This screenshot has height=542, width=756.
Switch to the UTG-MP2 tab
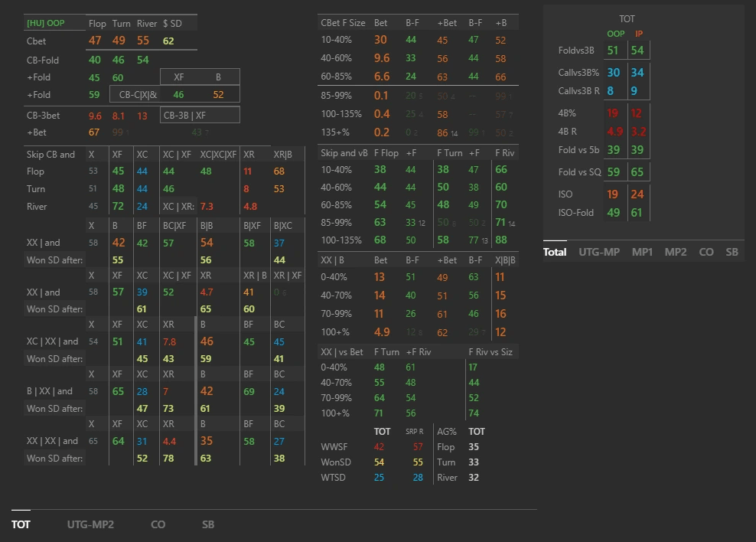(x=90, y=524)
